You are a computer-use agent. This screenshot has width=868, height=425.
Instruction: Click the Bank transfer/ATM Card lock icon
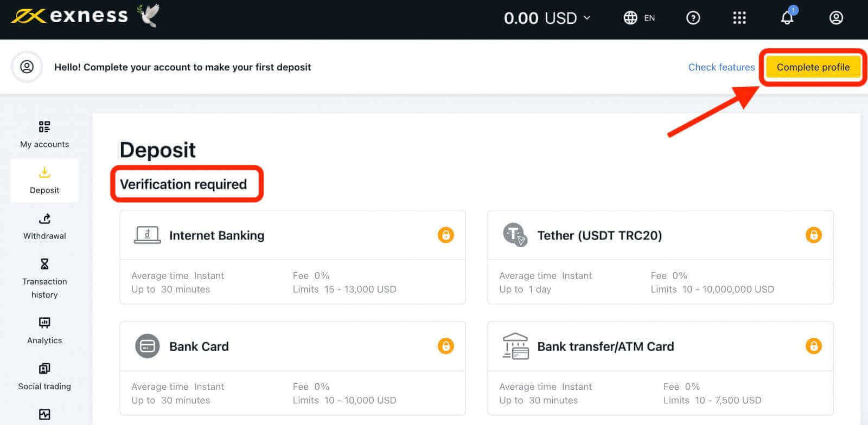813,346
